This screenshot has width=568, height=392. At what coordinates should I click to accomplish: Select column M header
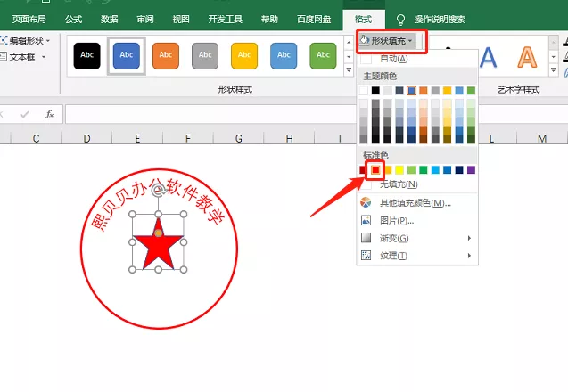(x=542, y=138)
